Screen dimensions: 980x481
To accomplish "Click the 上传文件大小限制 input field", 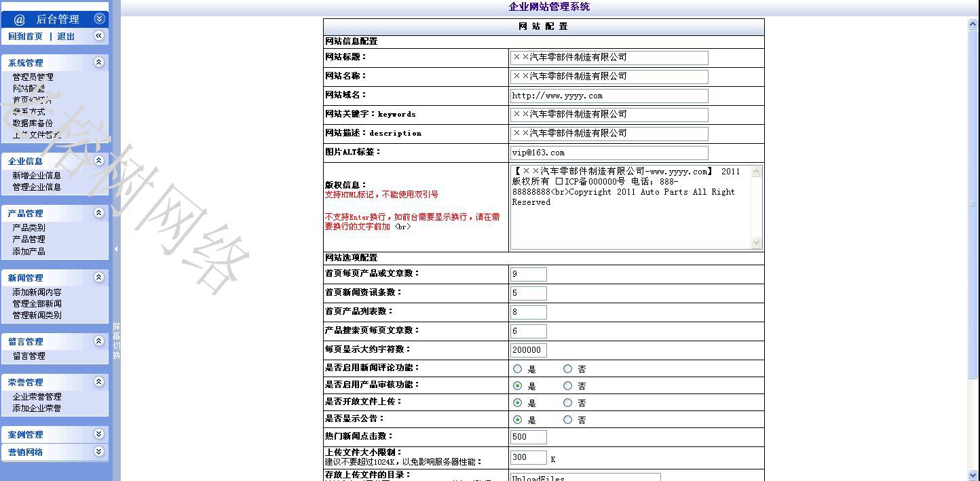I will pos(529,458).
